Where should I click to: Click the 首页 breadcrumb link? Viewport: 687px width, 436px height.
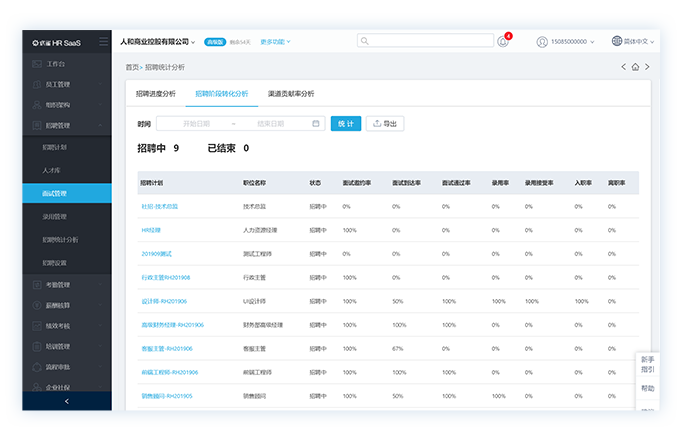pyautogui.click(x=132, y=67)
